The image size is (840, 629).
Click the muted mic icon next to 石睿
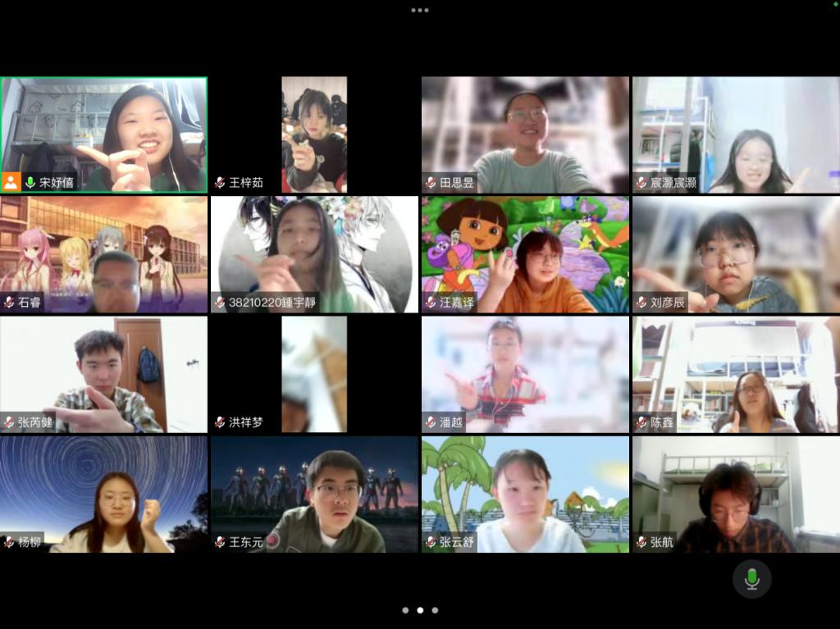tap(9, 303)
